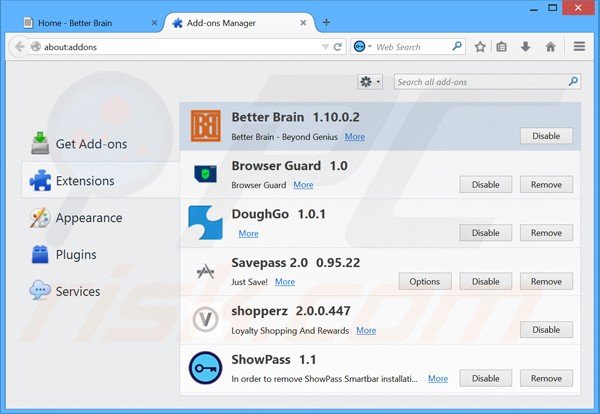Disable the Browser Guard extension

point(486,184)
